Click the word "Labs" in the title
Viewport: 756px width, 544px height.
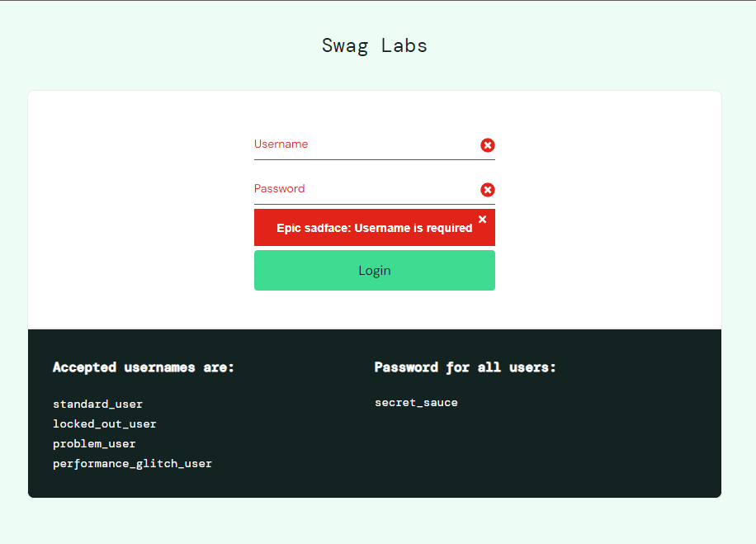point(404,45)
